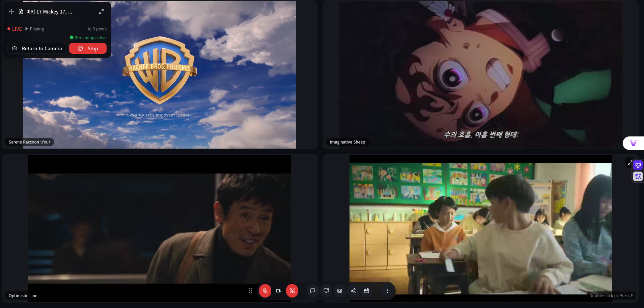Open the clapperboard media icon

tap(367, 291)
